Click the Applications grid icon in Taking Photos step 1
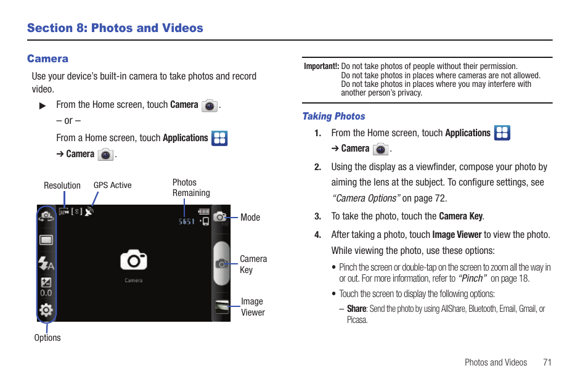588x392 pixels. pyautogui.click(x=502, y=133)
